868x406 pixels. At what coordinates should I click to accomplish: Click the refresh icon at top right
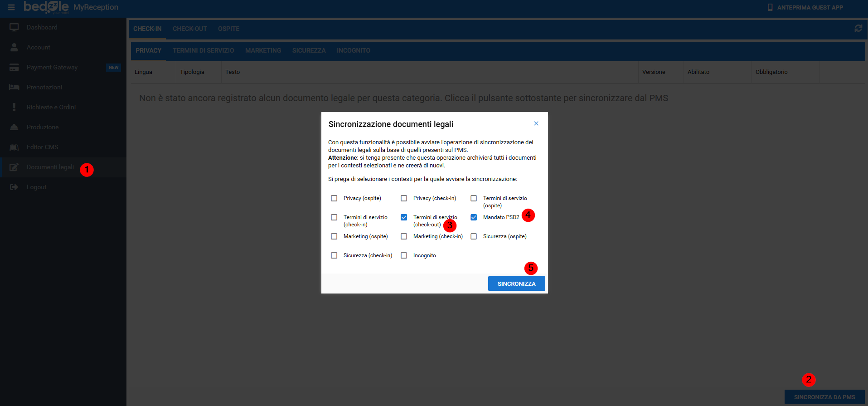click(x=858, y=28)
